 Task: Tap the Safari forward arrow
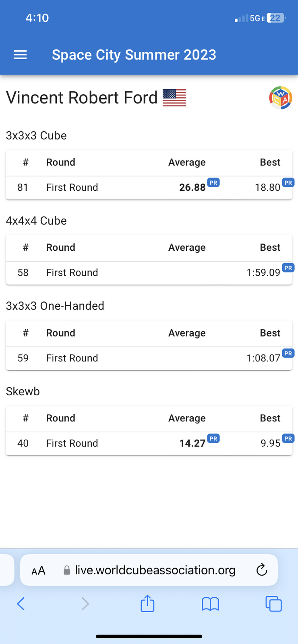pos(85,604)
